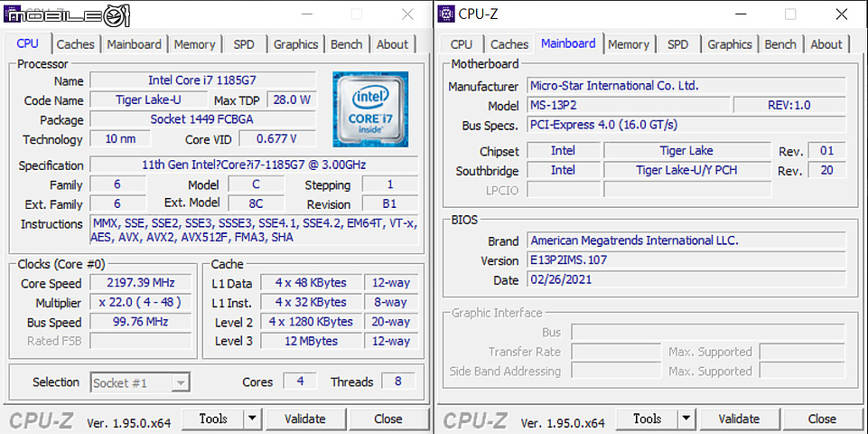Click the motherboard Model value MS-13P2
The height and width of the screenshot is (434, 868).
click(629, 105)
